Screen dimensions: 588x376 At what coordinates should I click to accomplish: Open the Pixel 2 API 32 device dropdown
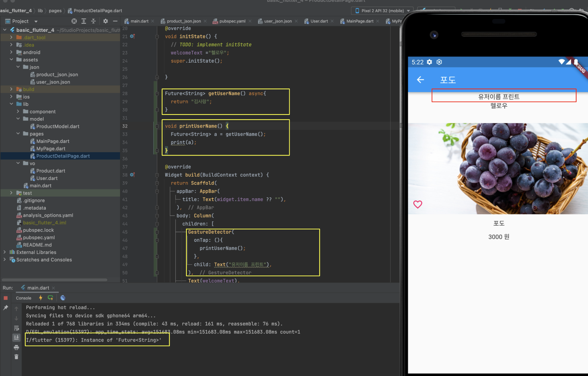pos(382,11)
